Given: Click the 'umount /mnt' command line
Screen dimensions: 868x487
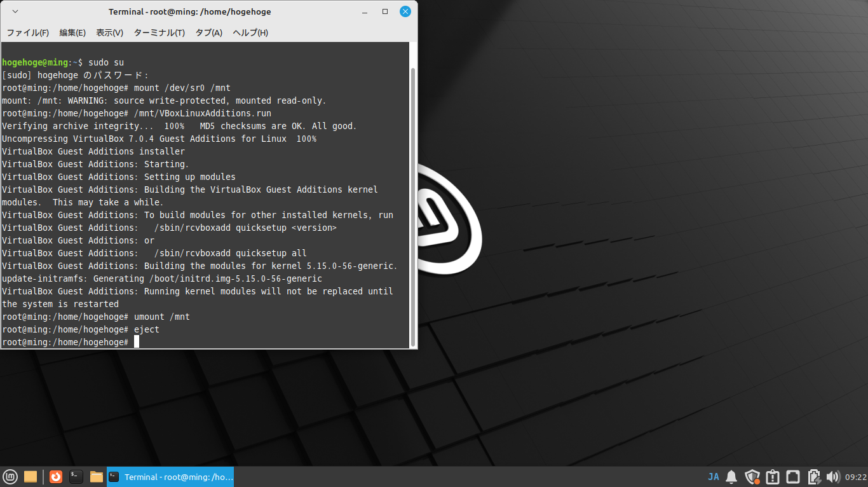Looking at the screenshot, I should [96, 317].
